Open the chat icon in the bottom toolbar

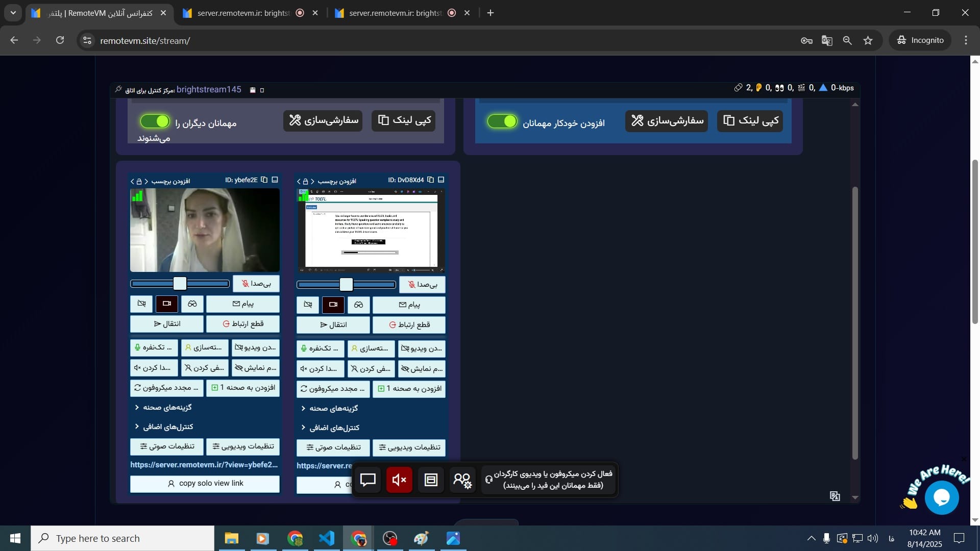tap(369, 480)
